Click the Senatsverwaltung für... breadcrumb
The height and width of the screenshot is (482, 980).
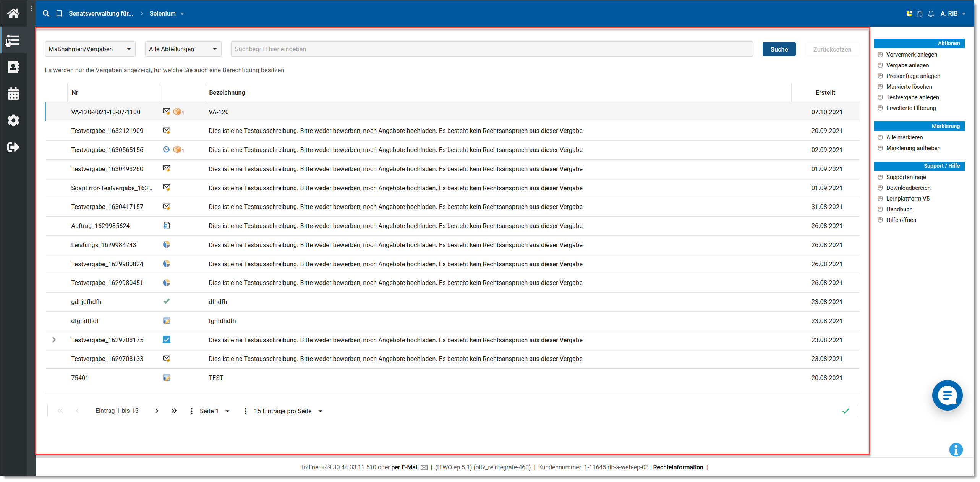101,13
